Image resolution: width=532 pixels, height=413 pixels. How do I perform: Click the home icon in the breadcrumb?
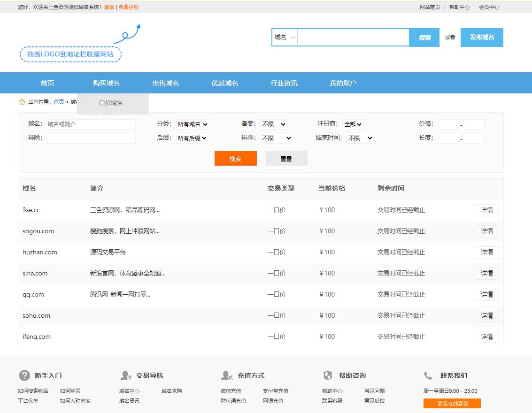pyautogui.click(x=22, y=101)
